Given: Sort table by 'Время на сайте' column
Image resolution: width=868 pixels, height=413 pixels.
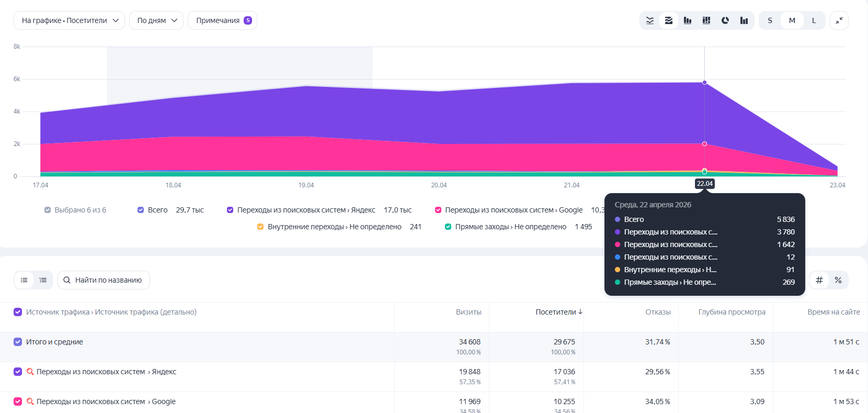Looking at the screenshot, I should [x=833, y=312].
